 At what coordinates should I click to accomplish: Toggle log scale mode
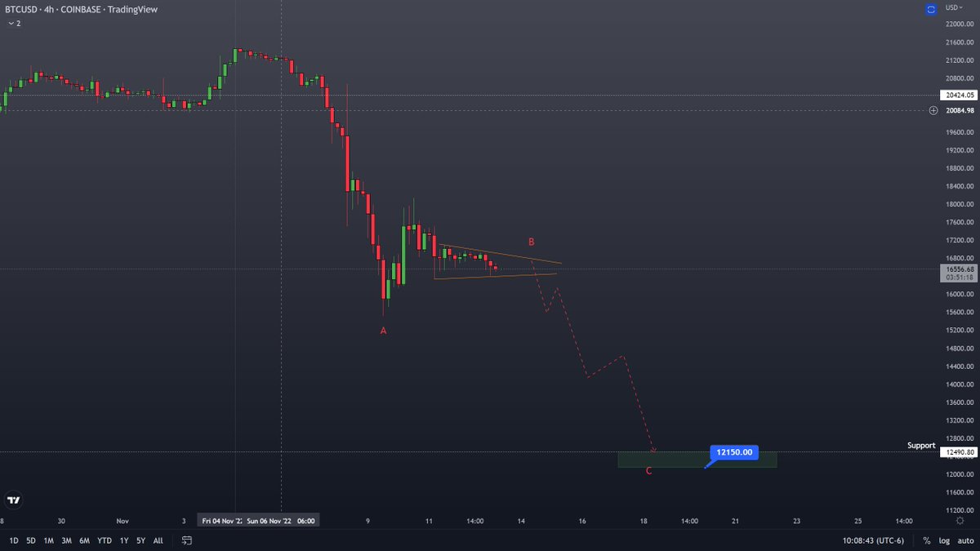944,540
